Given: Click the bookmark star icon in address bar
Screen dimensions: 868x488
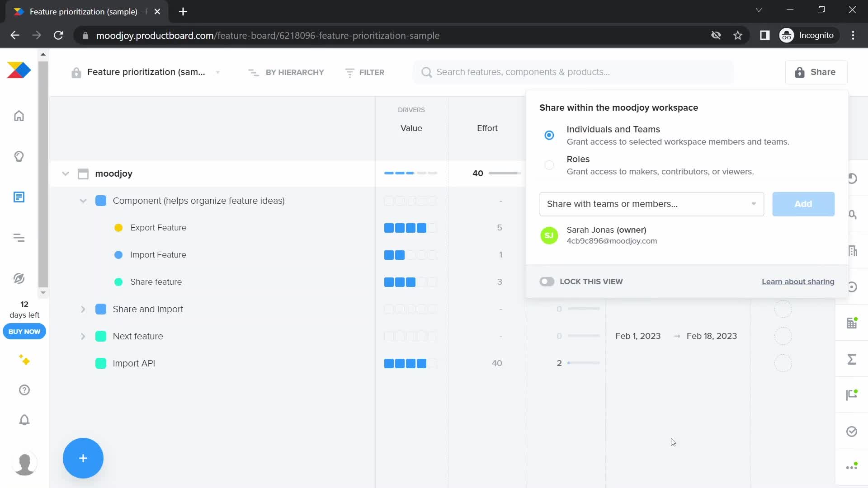Looking at the screenshot, I should click(x=738, y=35).
